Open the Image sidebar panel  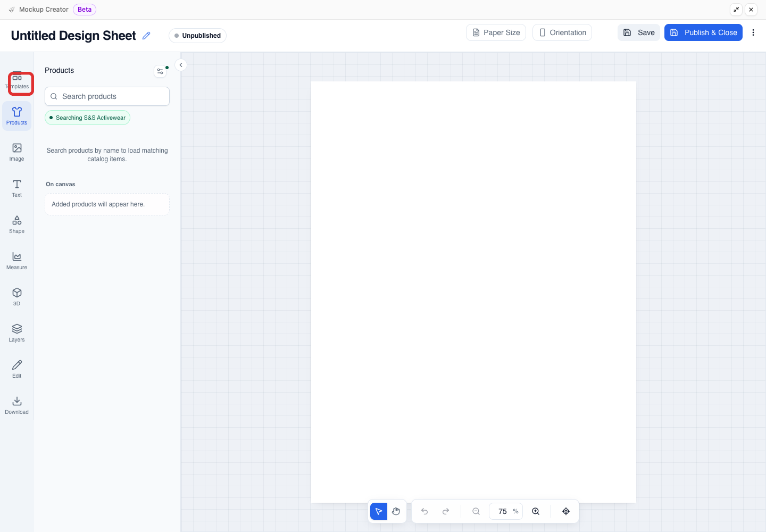[17, 152]
